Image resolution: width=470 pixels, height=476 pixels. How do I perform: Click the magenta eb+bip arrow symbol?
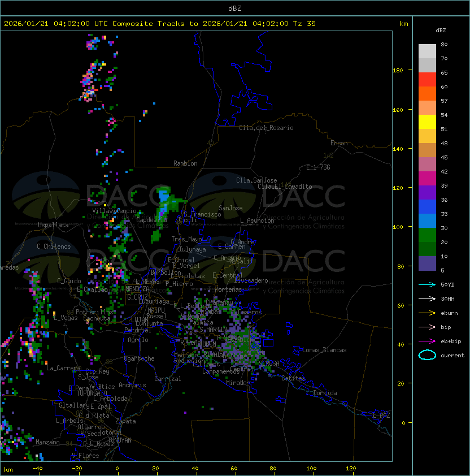(x=427, y=341)
